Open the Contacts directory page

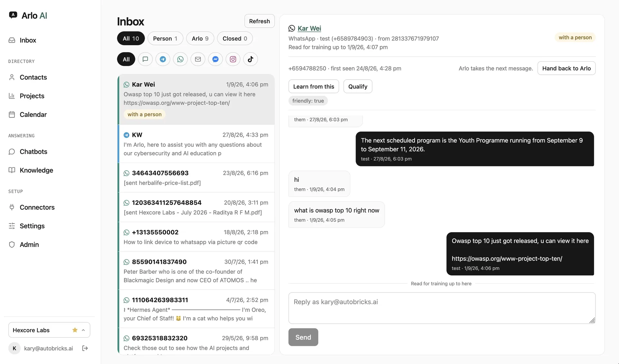(x=33, y=77)
